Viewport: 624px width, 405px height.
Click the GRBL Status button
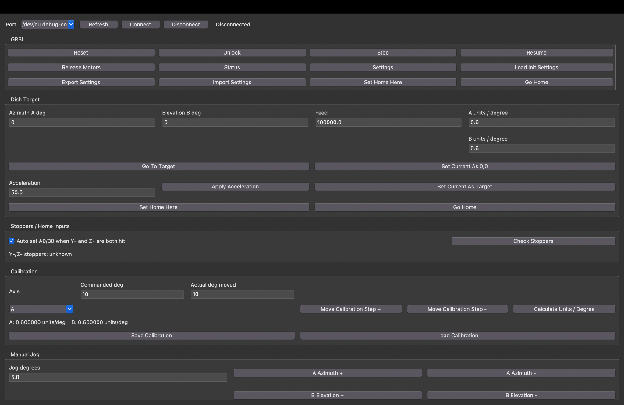pyautogui.click(x=232, y=67)
